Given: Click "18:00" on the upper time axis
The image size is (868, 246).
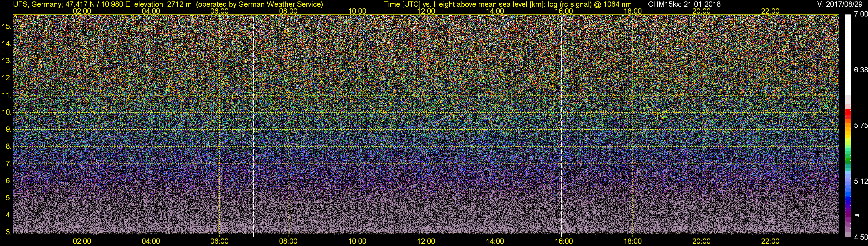Looking at the screenshot, I should pyautogui.click(x=632, y=11).
